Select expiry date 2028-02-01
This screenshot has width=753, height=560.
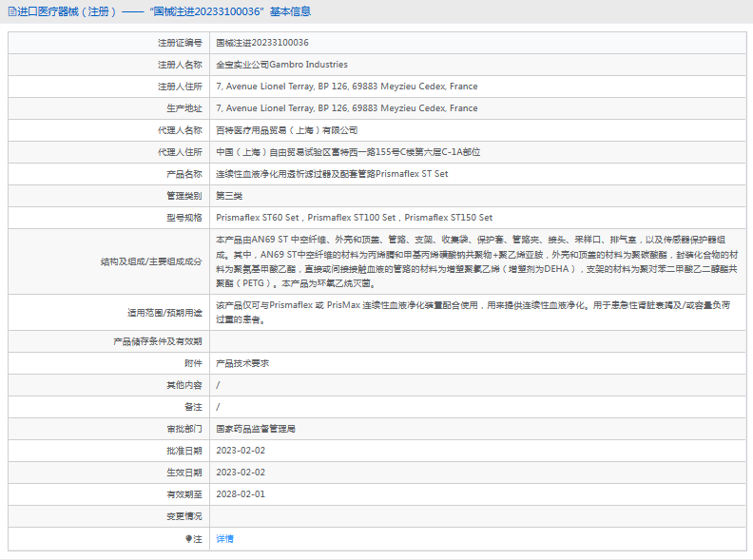point(241,494)
